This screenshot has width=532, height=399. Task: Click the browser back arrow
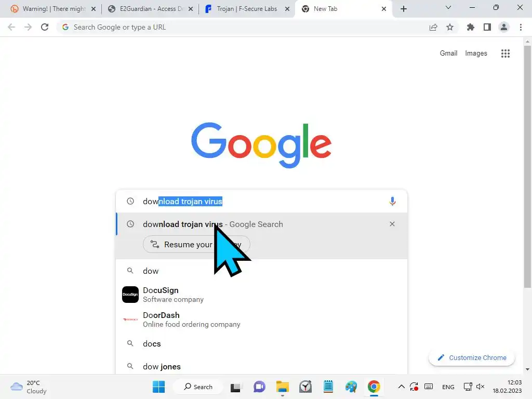(11, 27)
